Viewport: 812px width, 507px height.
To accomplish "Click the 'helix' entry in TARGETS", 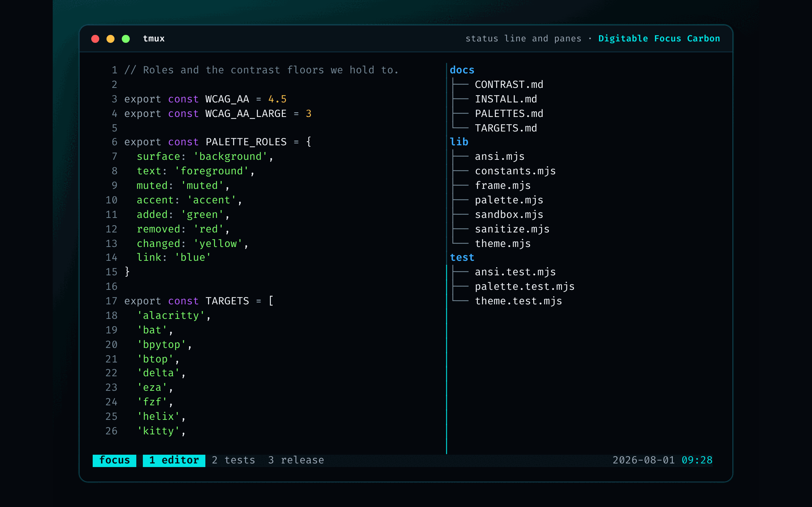I will click(x=158, y=417).
